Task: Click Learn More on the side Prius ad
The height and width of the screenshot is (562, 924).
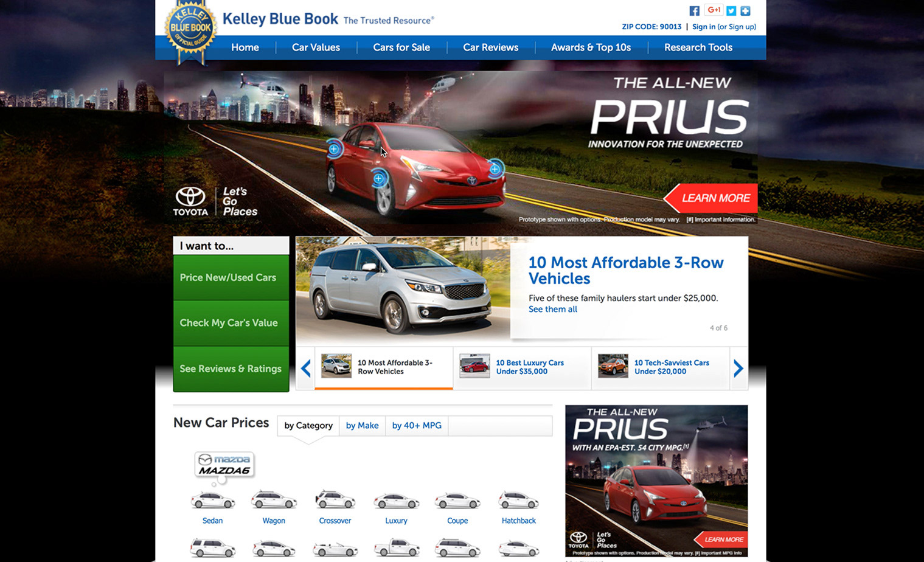Action: click(721, 539)
